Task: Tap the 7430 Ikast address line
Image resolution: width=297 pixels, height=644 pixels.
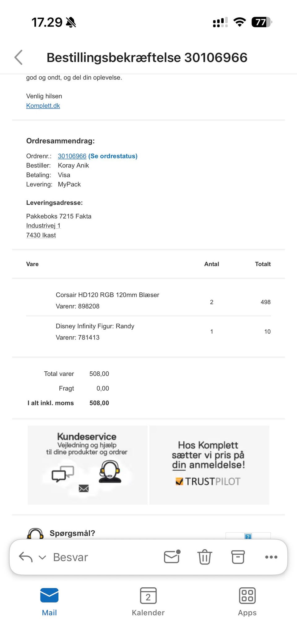Action: click(41, 235)
